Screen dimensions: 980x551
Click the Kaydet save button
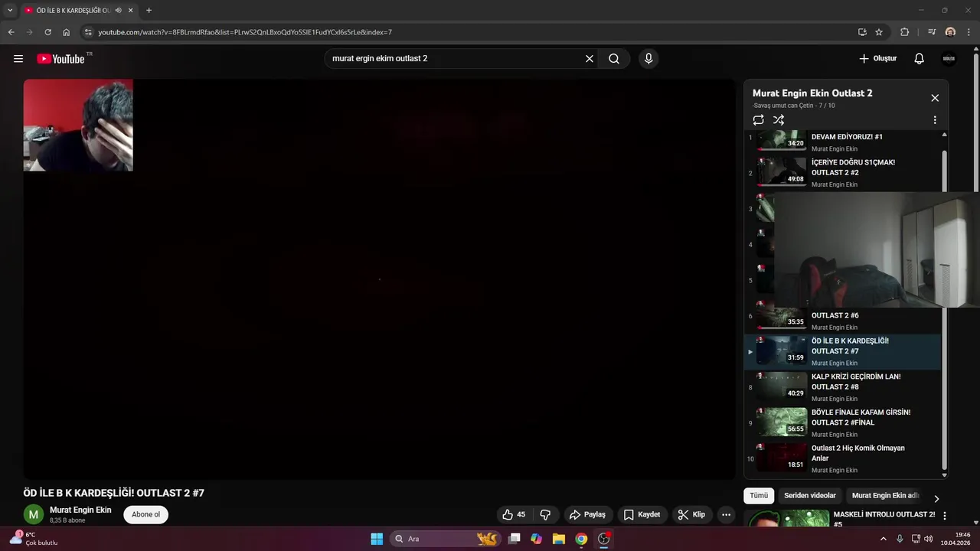click(642, 515)
